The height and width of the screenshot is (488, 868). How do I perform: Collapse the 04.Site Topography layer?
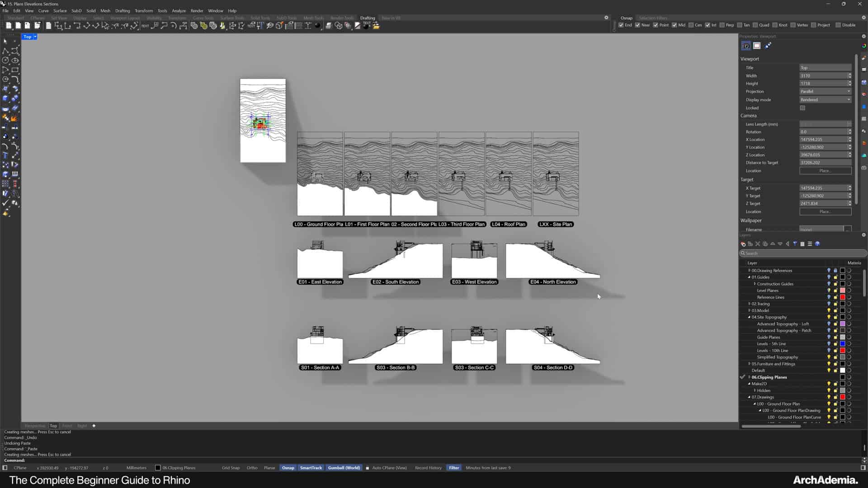click(749, 317)
